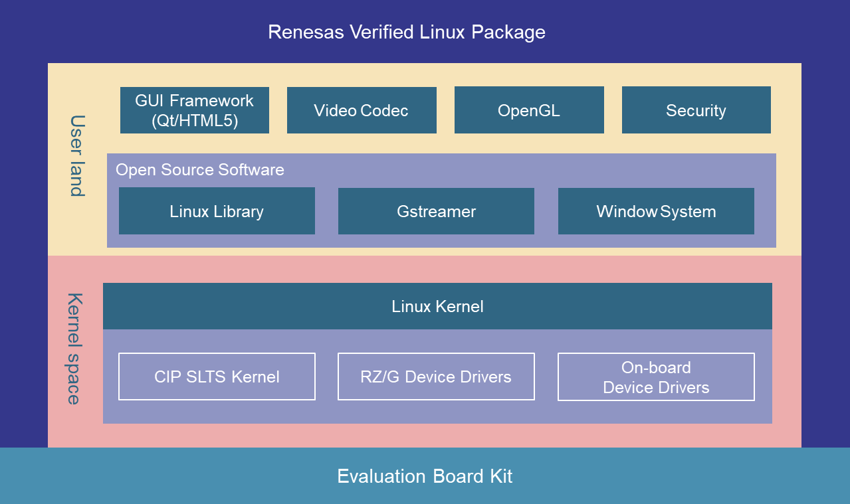This screenshot has width=850, height=504.
Task: Select the CIP SLTS Kernel box
Action: (217, 377)
